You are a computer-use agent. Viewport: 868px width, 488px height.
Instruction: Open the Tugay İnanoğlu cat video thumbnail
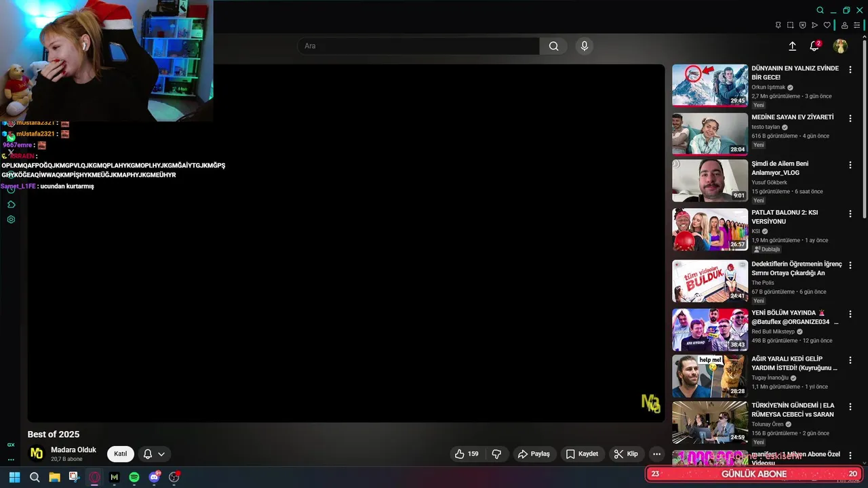(710, 376)
